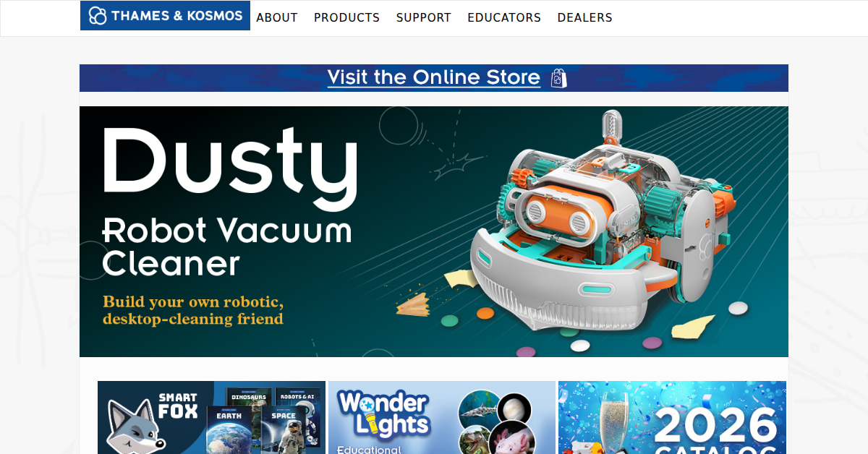Click the Thames & Kosmos logo
This screenshot has width=868, height=454.
tap(165, 16)
